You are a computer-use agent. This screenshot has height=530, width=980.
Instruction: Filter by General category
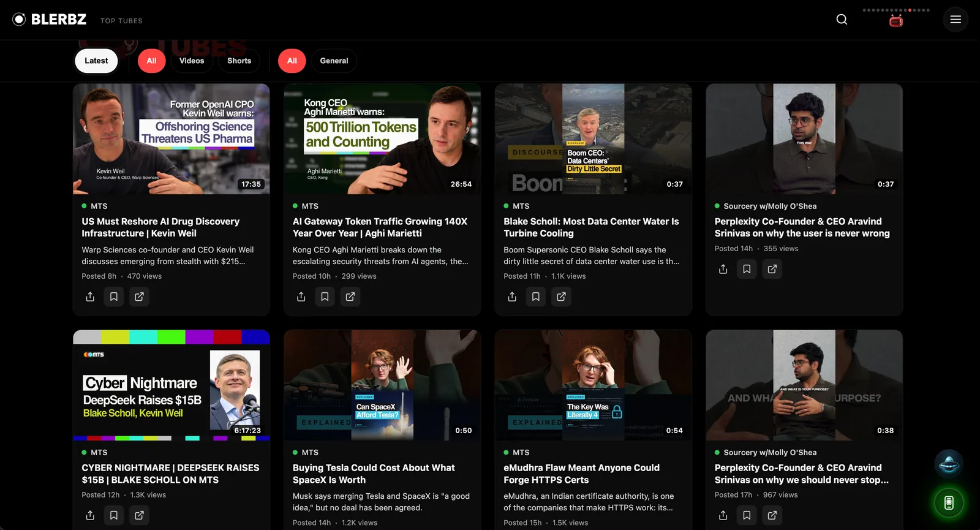tap(334, 61)
